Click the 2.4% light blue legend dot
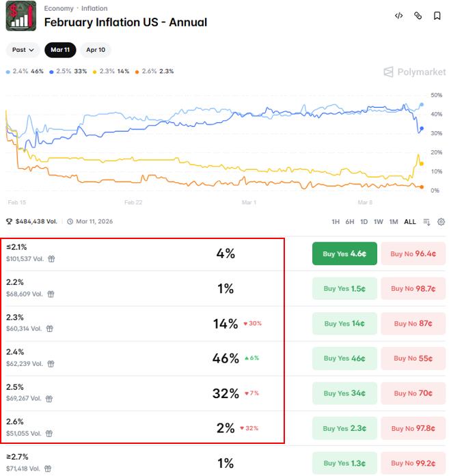Image resolution: width=451 pixels, height=476 pixels. (8, 71)
